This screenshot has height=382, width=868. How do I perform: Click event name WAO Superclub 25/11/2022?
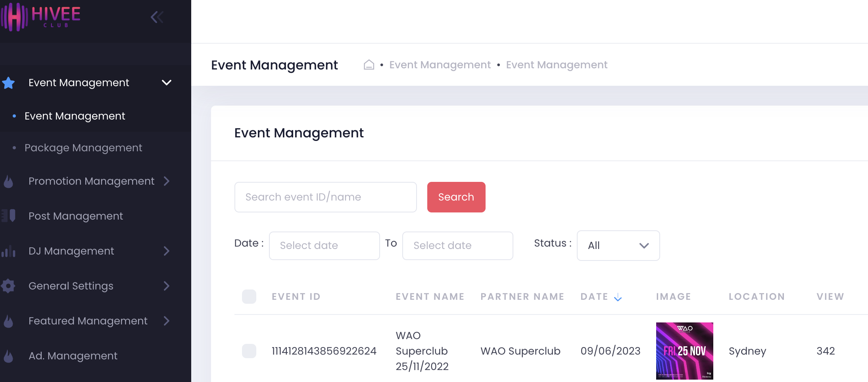[422, 351]
